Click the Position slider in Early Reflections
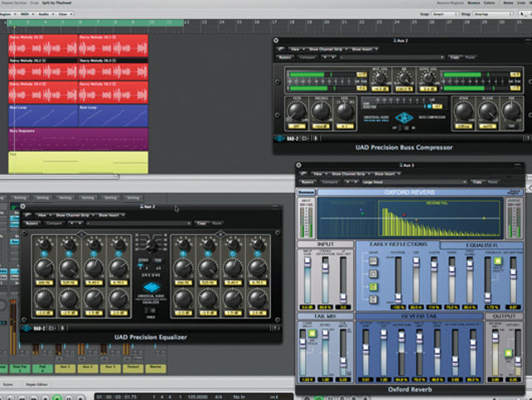532x400 pixels. [x=398, y=279]
